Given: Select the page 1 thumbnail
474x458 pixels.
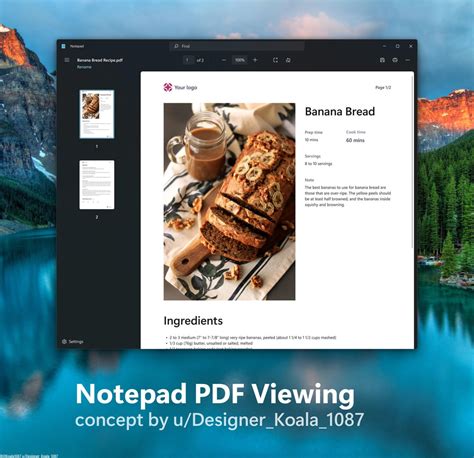Looking at the screenshot, I should click(97, 114).
